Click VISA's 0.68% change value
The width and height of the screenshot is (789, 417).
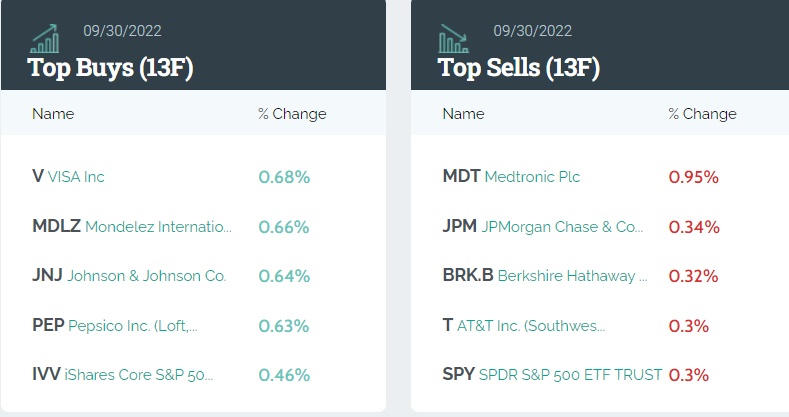pyautogui.click(x=284, y=177)
